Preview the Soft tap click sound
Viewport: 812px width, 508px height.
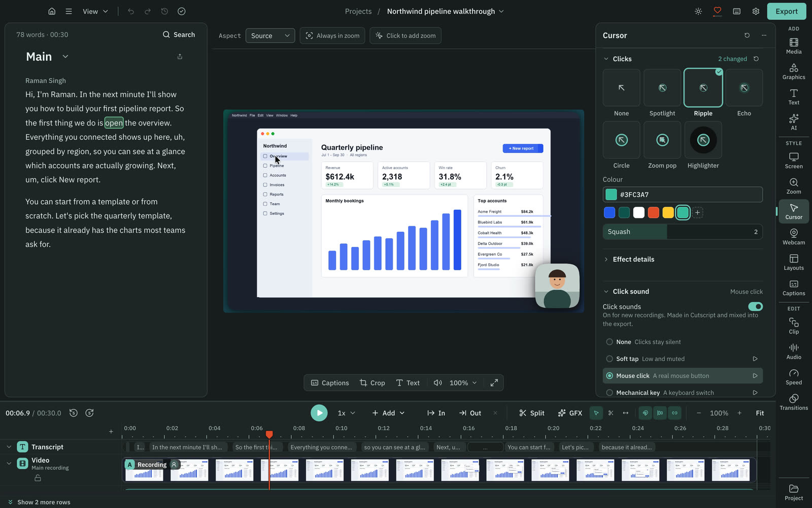coord(755,359)
